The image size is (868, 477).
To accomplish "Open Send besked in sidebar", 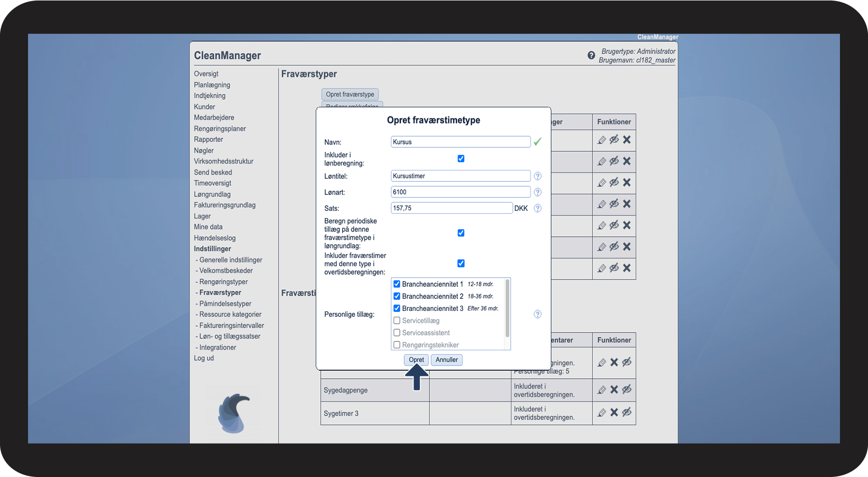I will click(213, 172).
